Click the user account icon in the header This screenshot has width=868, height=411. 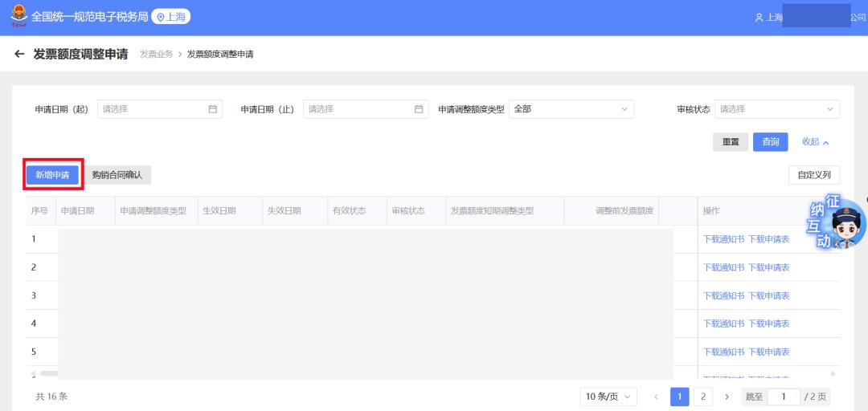point(759,18)
